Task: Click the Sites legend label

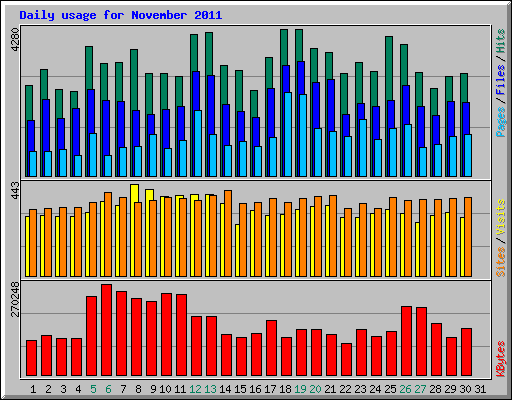Action: point(501,262)
